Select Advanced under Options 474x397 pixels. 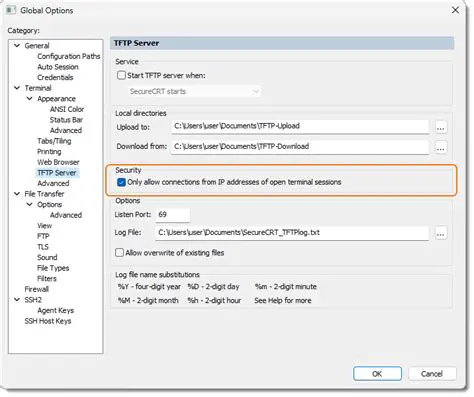tap(66, 215)
